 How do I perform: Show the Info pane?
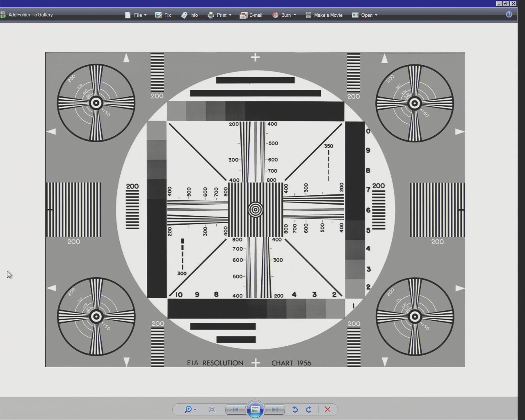coord(189,15)
